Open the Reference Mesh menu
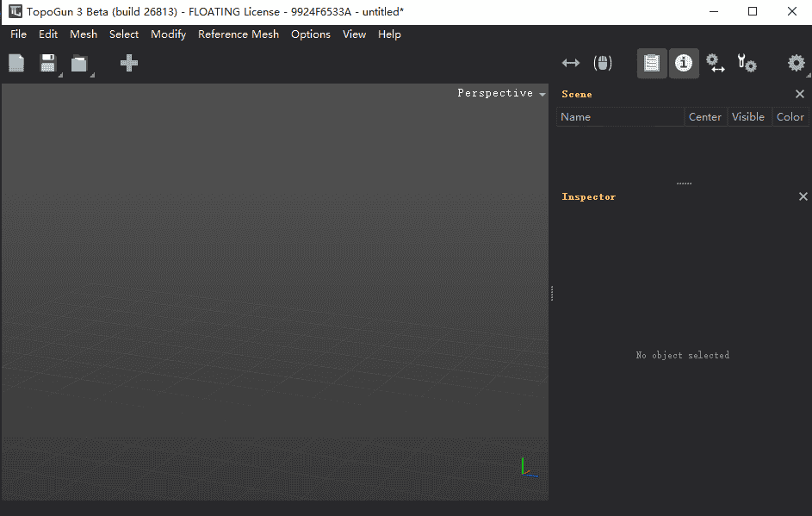This screenshot has height=516, width=812. point(239,34)
